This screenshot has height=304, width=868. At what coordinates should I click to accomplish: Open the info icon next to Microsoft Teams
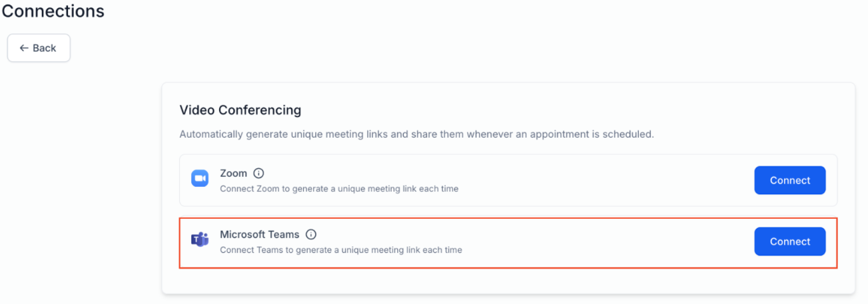pos(311,234)
